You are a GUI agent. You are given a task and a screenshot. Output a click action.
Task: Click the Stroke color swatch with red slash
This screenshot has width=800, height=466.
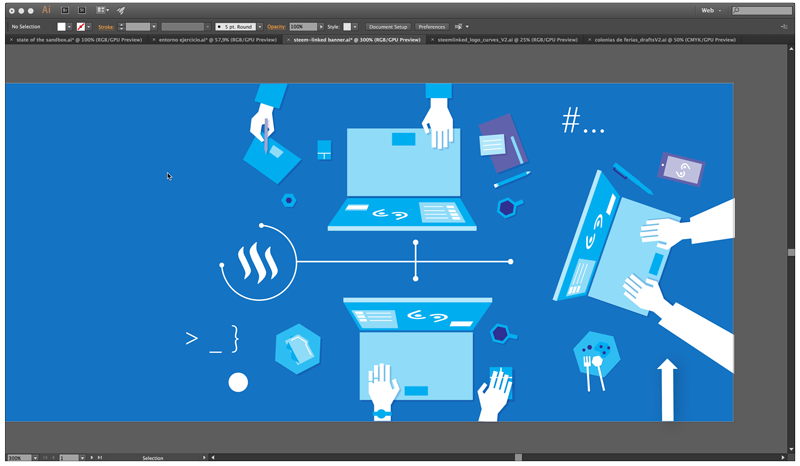(x=81, y=27)
